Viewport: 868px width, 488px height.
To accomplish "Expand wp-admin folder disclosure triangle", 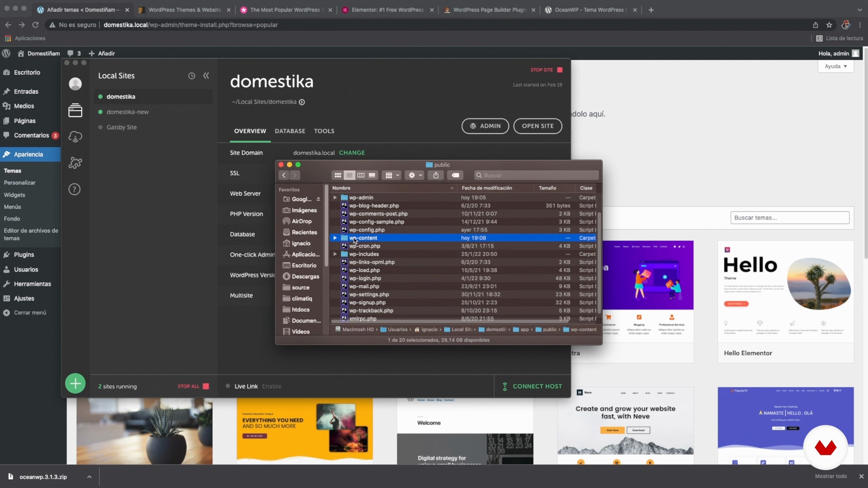I will point(335,197).
